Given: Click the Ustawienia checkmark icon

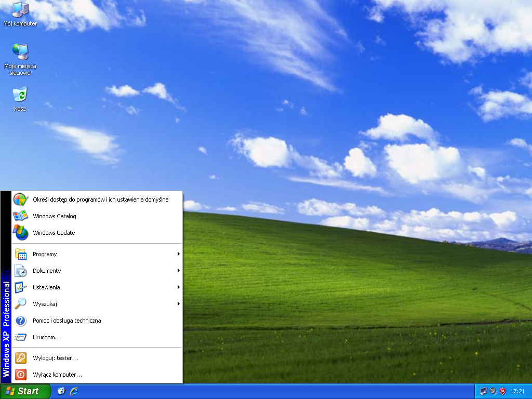Looking at the screenshot, I should tap(21, 287).
